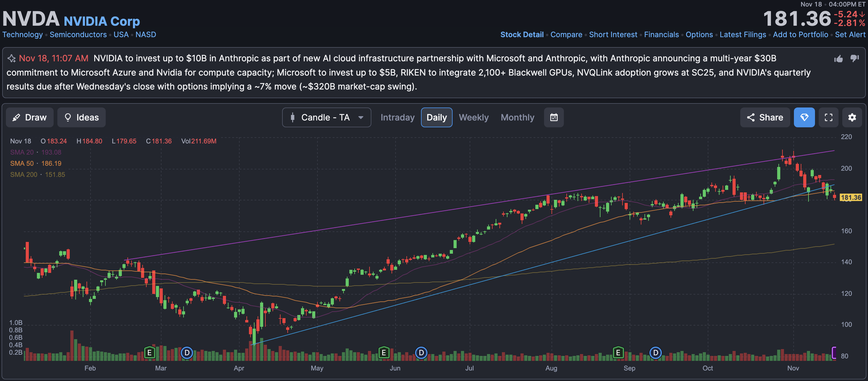
Task: Click the blue diamond premium icon
Action: [x=804, y=117]
